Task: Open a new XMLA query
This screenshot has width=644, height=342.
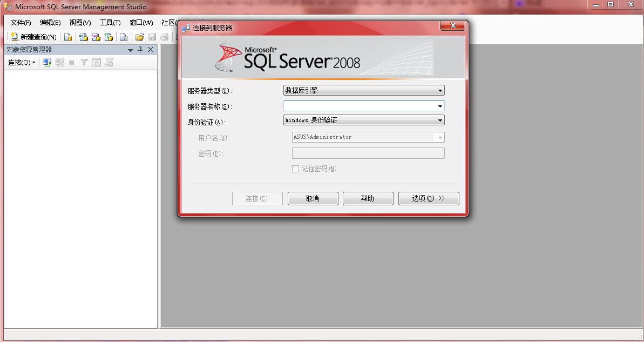Action: tap(108, 37)
